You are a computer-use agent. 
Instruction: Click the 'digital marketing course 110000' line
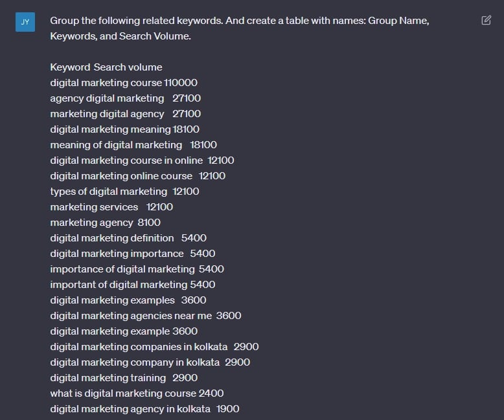[124, 83]
